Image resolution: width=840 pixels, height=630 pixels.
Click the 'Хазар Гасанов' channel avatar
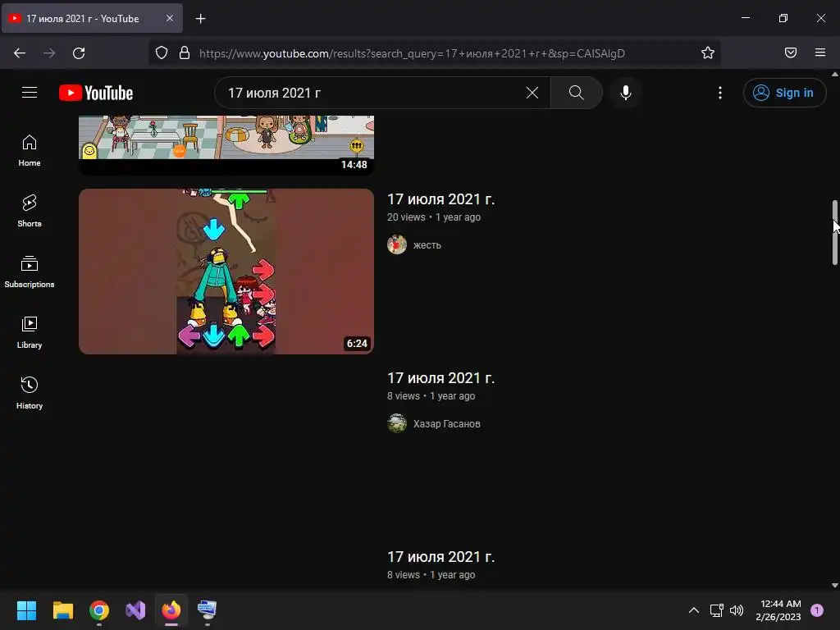click(397, 424)
